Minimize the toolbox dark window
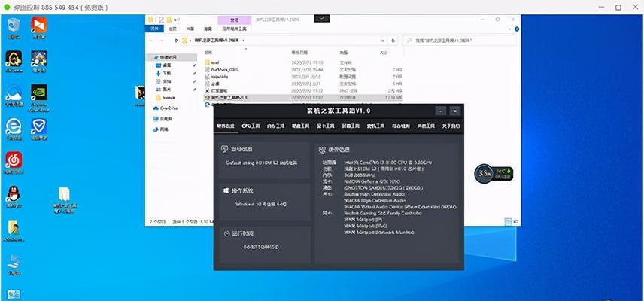This screenshot has height=301, width=644. click(441, 111)
